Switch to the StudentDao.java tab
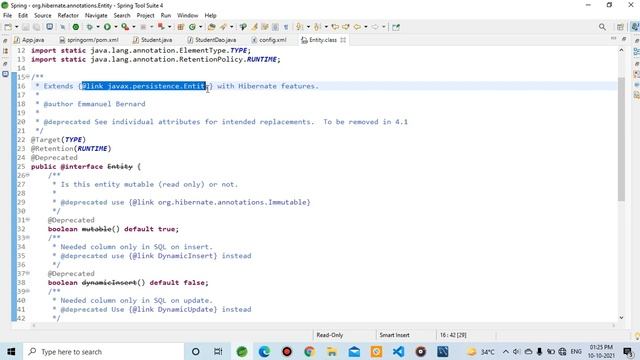The width and height of the screenshot is (640, 360). (x=212, y=40)
